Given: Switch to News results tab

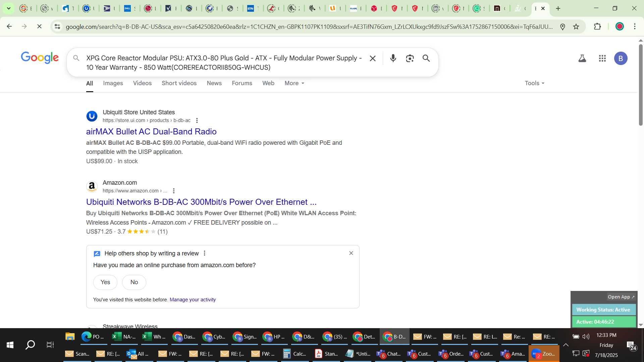Looking at the screenshot, I should [214, 83].
